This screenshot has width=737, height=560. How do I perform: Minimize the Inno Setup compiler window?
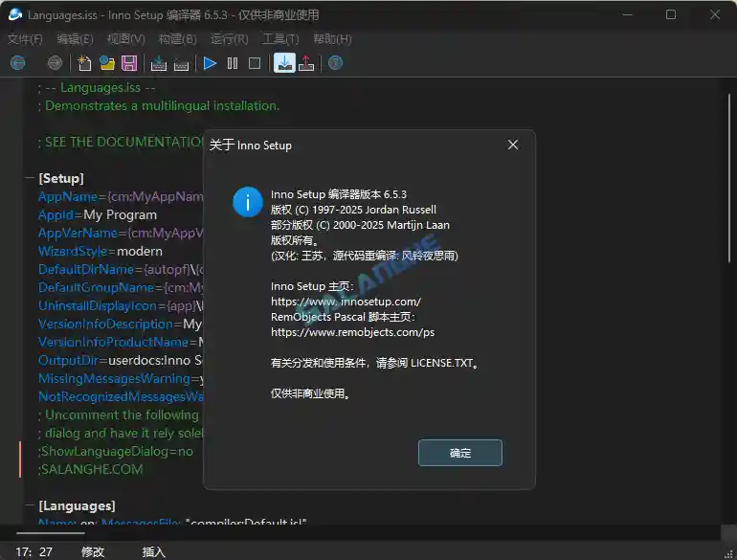(x=627, y=14)
